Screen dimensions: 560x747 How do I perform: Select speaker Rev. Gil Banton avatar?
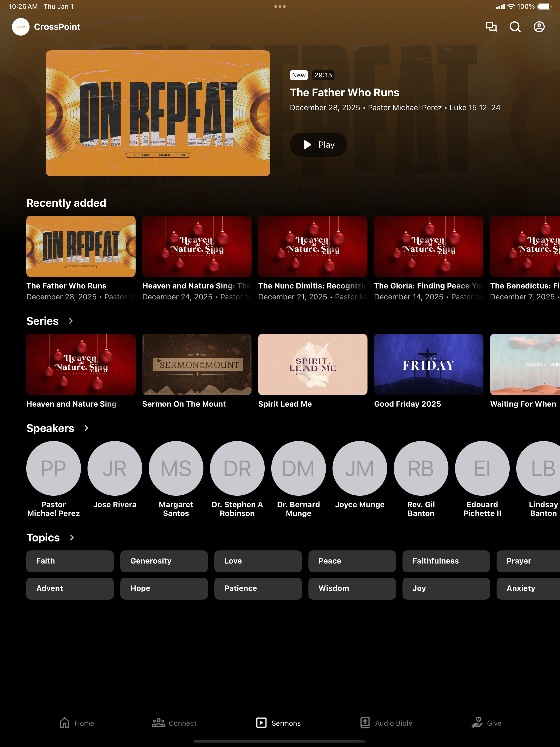click(421, 468)
